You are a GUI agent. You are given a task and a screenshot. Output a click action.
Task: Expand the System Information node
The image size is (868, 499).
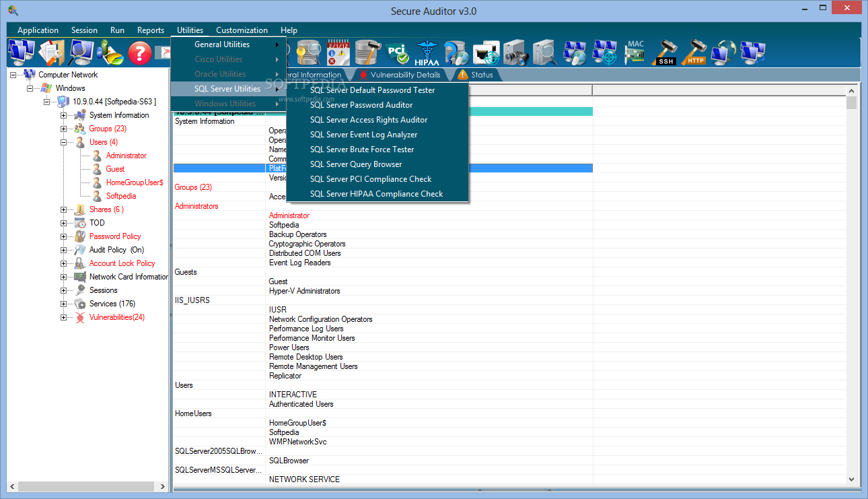[64, 115]
